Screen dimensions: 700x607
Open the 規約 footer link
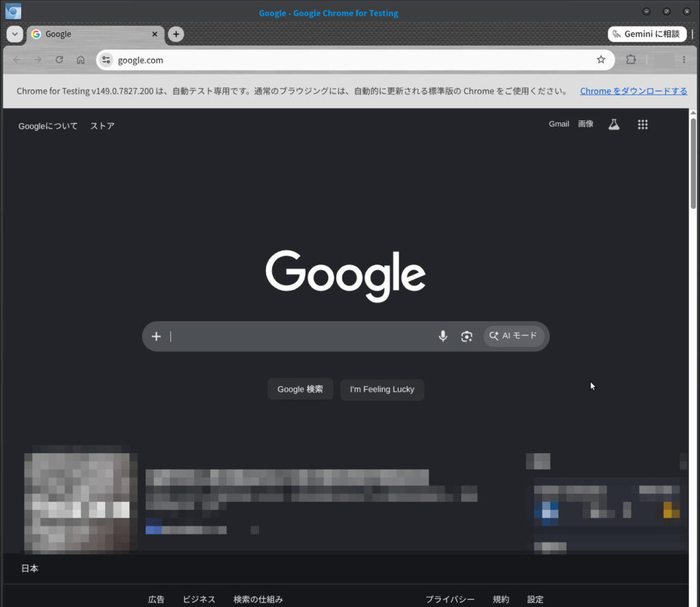click(501, 599)
